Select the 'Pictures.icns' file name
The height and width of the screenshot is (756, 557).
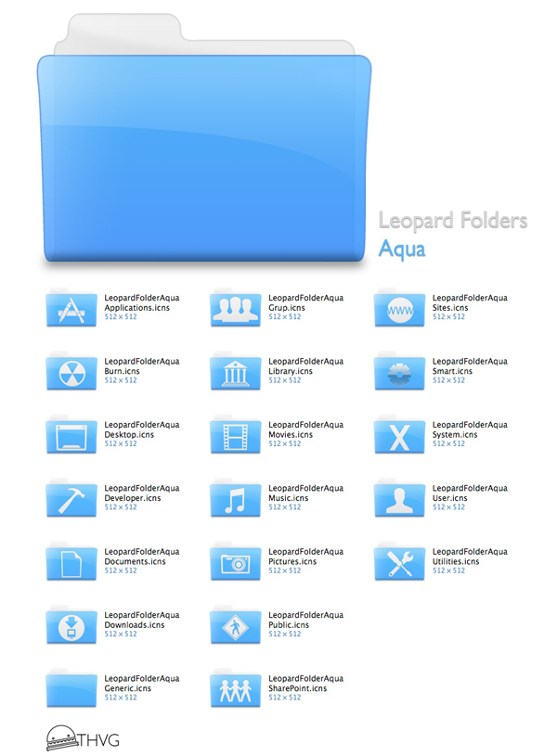(x=292, y=561)
